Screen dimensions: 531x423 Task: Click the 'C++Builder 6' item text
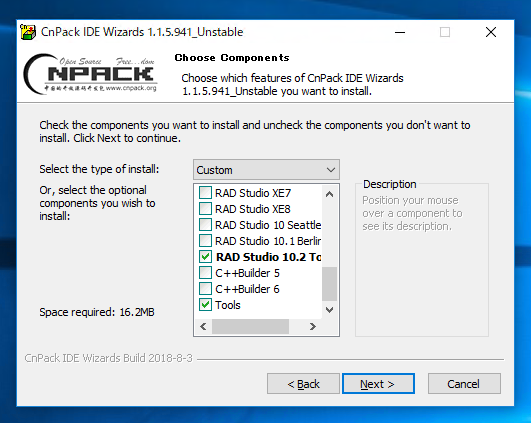coord(247,289)
